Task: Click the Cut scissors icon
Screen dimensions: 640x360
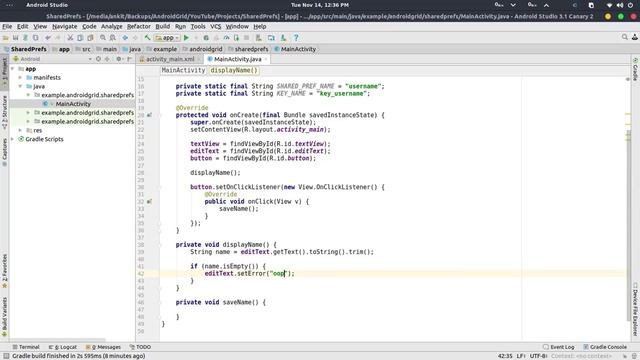Action: (70, 38)
